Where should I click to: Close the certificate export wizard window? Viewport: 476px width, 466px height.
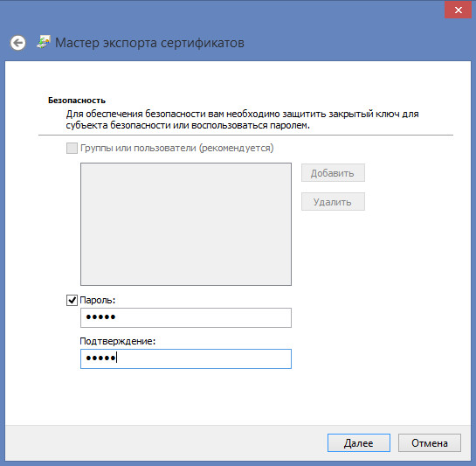coord(458,10)
